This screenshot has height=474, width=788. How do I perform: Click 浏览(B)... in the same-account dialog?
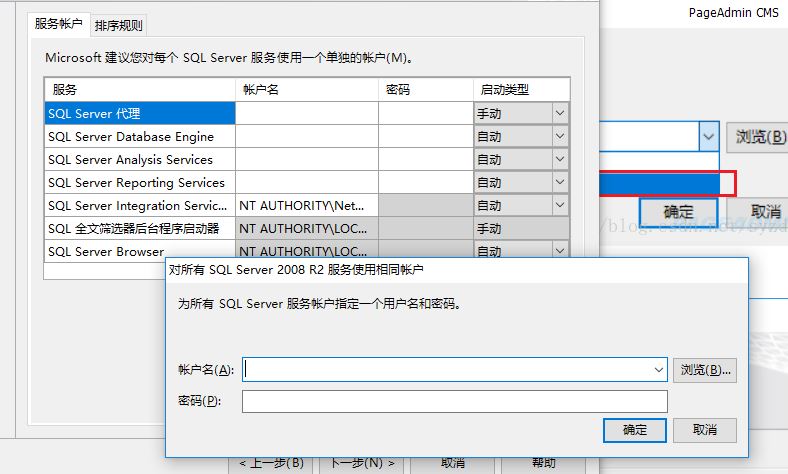click(x=705, y=370)
